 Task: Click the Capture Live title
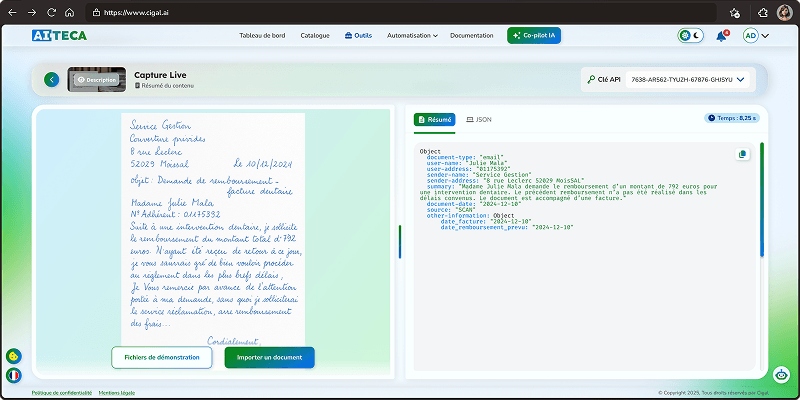pyautogui.click(x=160, y=75)
